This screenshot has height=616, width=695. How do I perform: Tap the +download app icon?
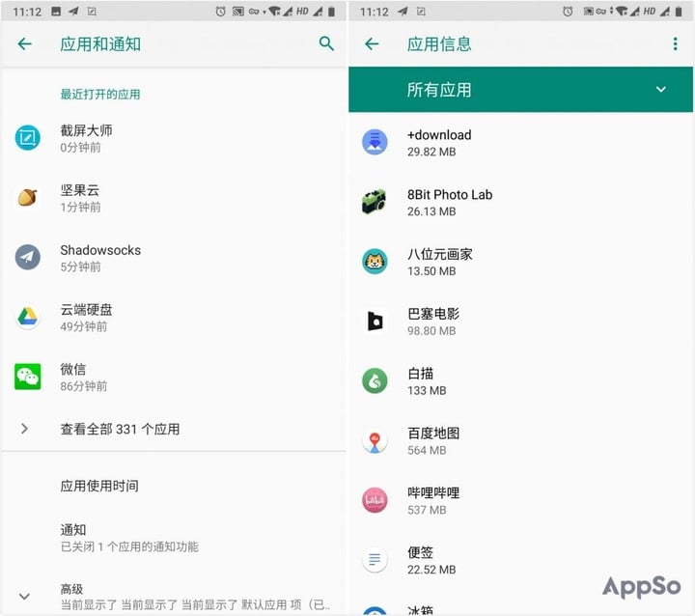click(375, 142)
